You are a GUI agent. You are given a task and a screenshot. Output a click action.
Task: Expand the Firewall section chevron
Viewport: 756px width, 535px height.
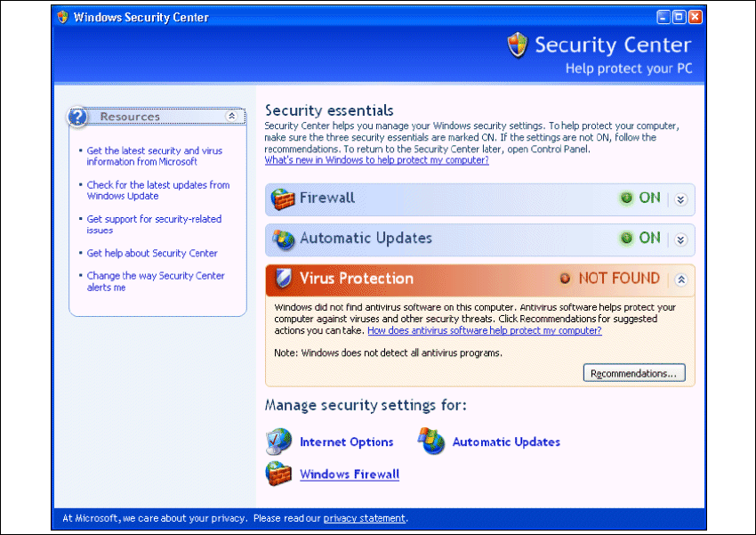point(680,199)
